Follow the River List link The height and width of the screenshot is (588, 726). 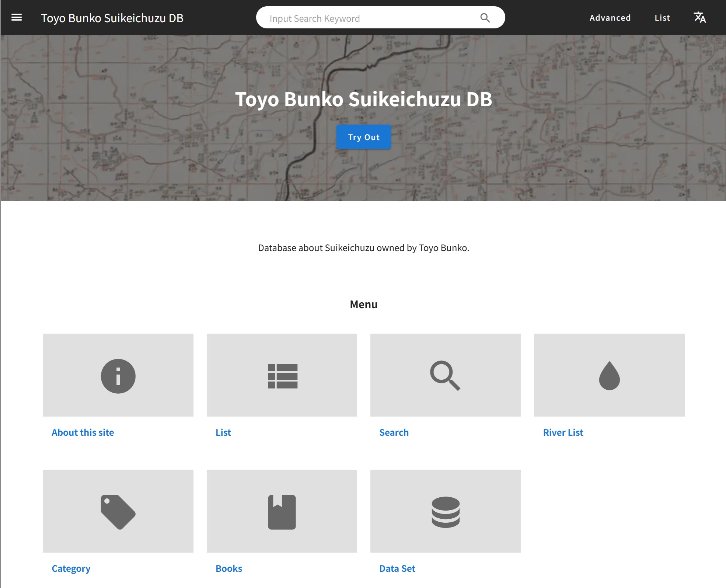562,432
